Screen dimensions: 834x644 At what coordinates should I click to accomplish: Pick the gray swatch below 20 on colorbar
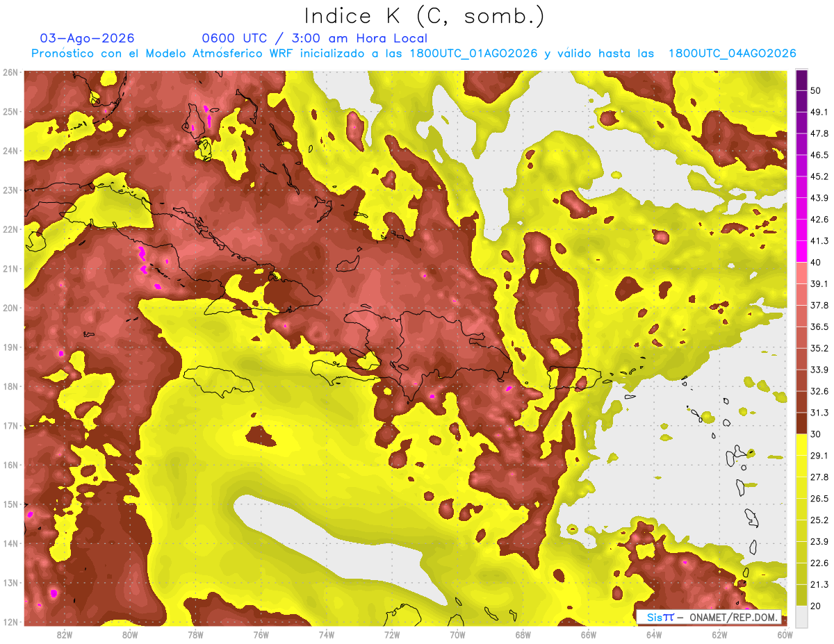point(801,616)
